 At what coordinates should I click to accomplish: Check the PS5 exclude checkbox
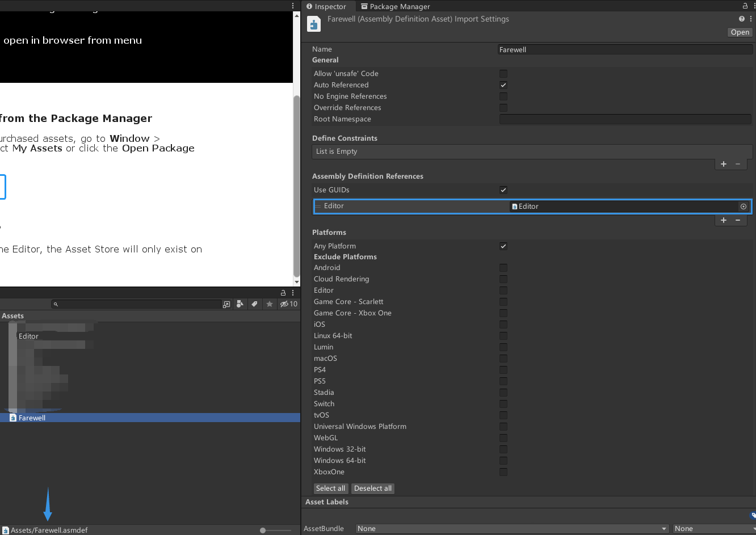(x=503, y=381)
